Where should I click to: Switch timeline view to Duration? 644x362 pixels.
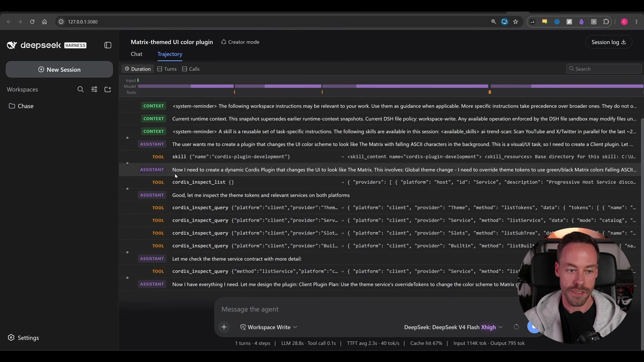(x=138, y=69)
